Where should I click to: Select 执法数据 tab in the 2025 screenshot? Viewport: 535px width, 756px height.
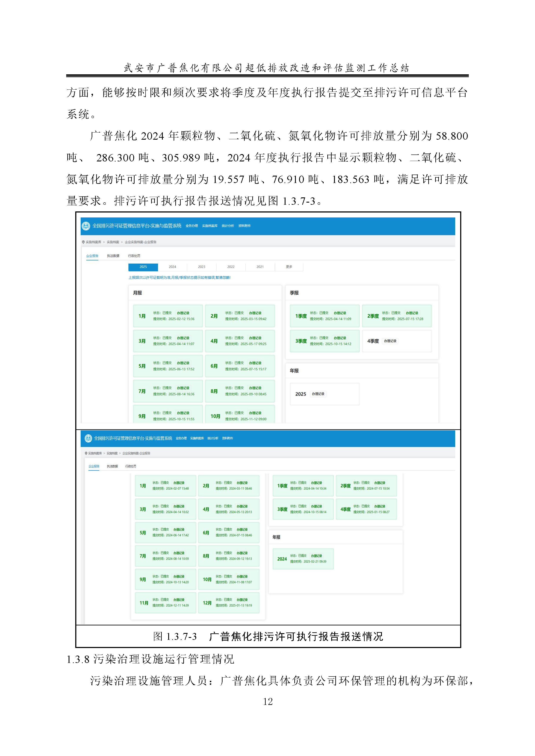(x=113, y=256)
